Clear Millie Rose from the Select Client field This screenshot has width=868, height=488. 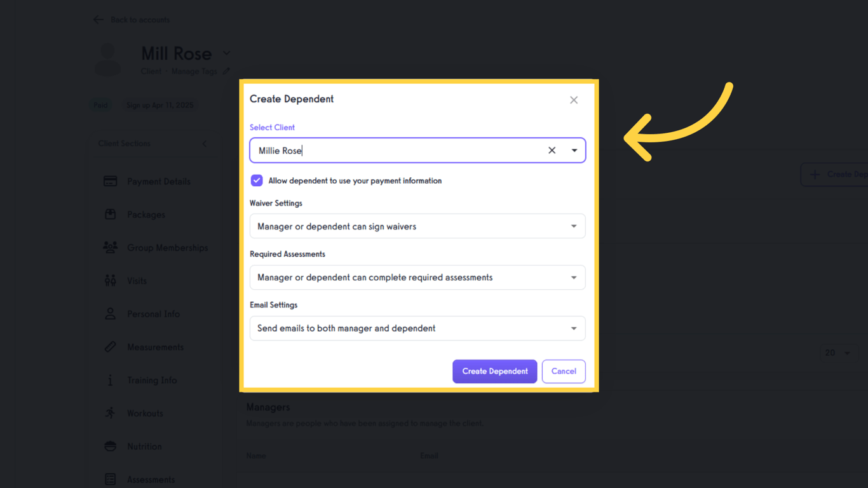[552, 150]
